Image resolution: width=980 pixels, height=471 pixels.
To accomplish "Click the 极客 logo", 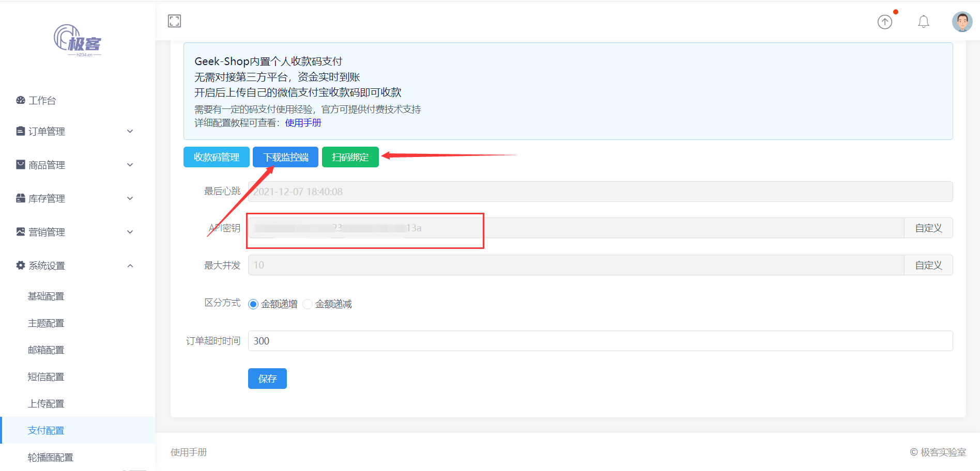I will pyautogui.click(x=78, y=40).
